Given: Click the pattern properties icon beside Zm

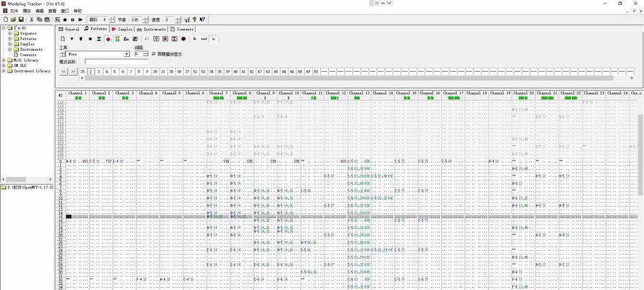Looking at the screenshot, I should (x=135, y=39).
